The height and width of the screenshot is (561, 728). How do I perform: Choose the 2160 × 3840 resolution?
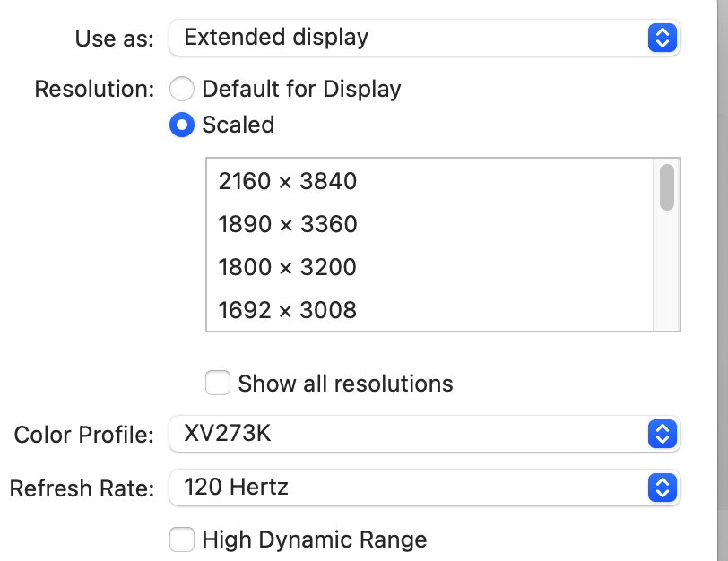coord(430,181)
